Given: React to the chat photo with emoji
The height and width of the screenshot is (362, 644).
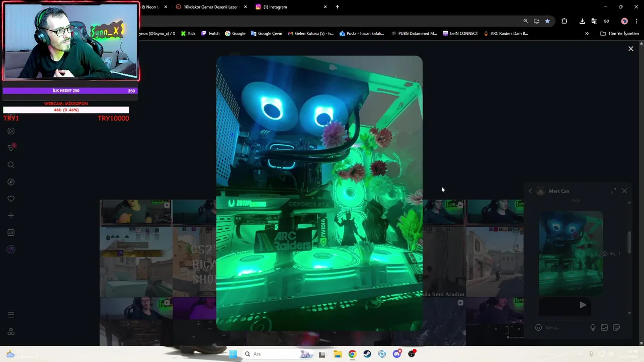Looking at the screenshot, I should coord(605,254).
